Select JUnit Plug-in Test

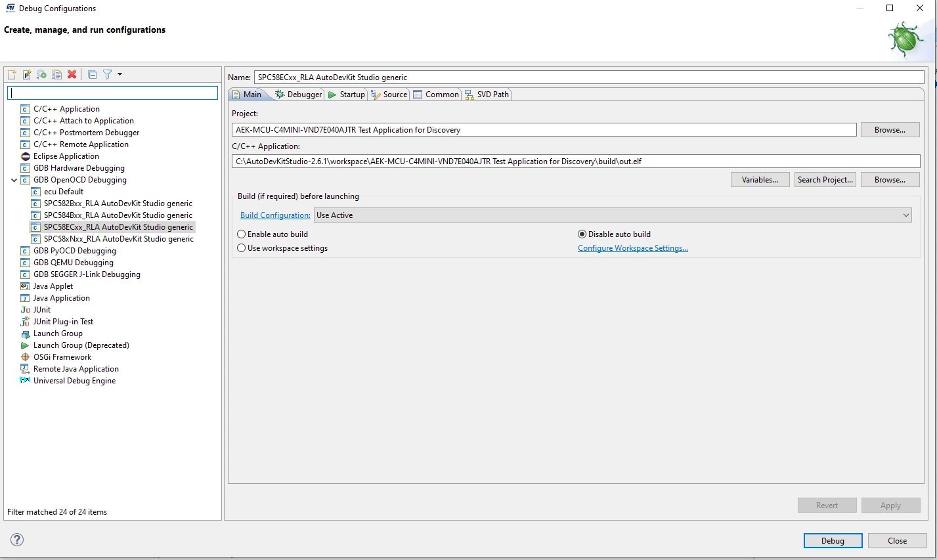click(x=63, y=322)
